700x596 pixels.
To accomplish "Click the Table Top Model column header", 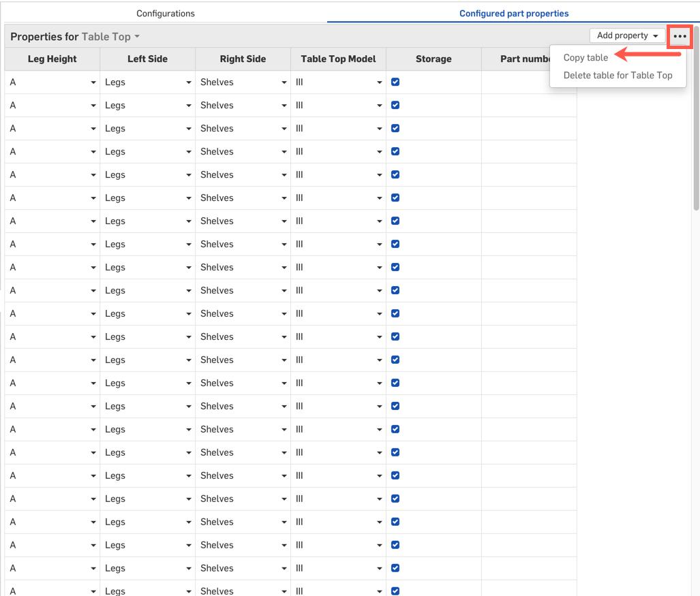I will tap(338, 59).
